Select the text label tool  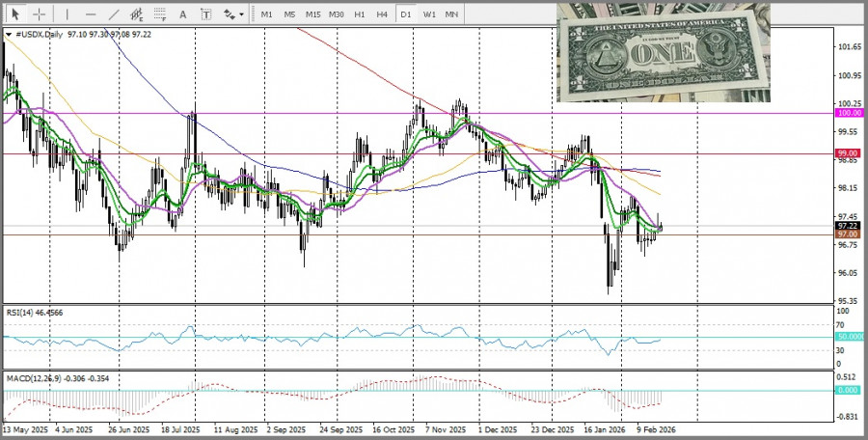click(x=206, y=14)
